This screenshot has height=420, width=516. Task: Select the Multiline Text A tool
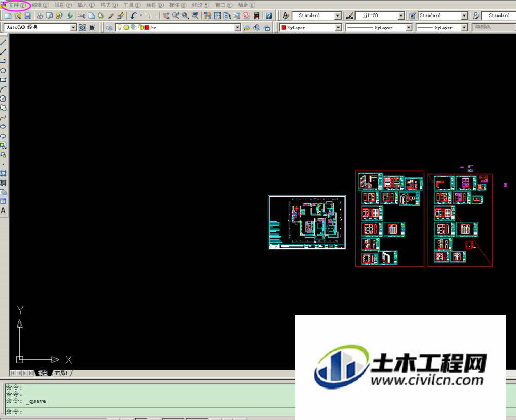[x=3, y=211]
